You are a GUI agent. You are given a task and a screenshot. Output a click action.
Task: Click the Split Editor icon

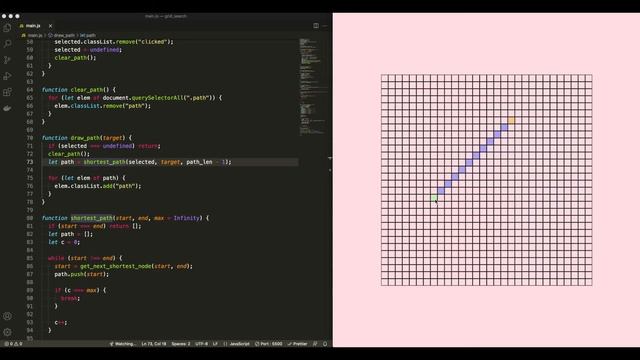tap(316, 26)
